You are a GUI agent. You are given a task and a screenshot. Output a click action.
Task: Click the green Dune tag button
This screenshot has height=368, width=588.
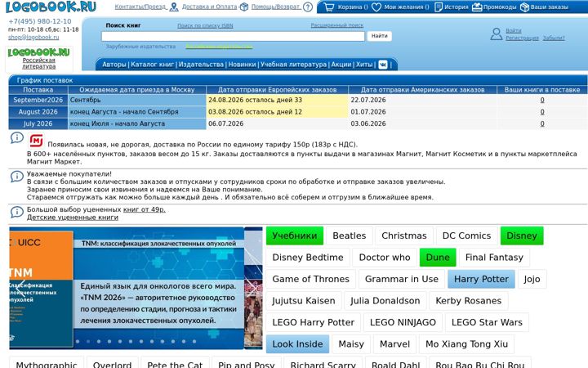coord(438,258)
